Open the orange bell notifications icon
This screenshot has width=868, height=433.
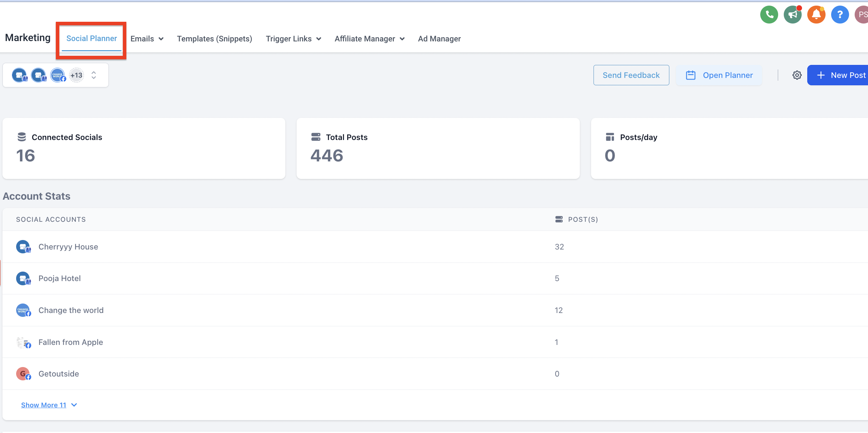point(816,15)
